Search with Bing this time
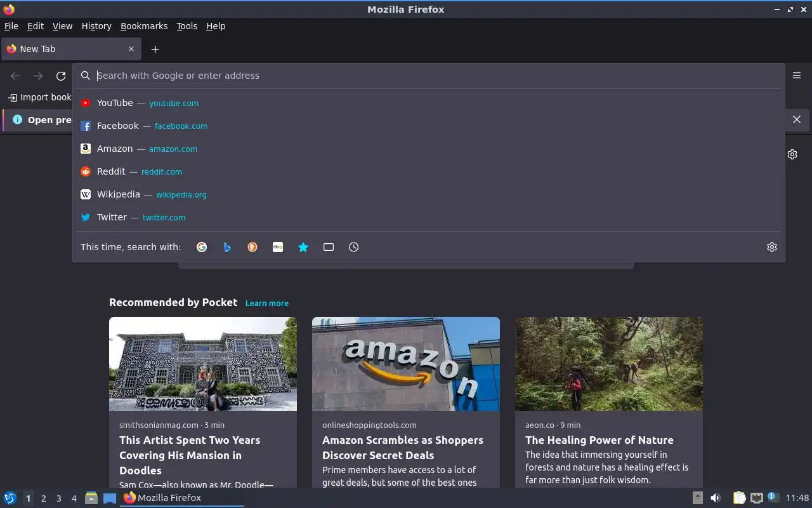 click(227, 247)
